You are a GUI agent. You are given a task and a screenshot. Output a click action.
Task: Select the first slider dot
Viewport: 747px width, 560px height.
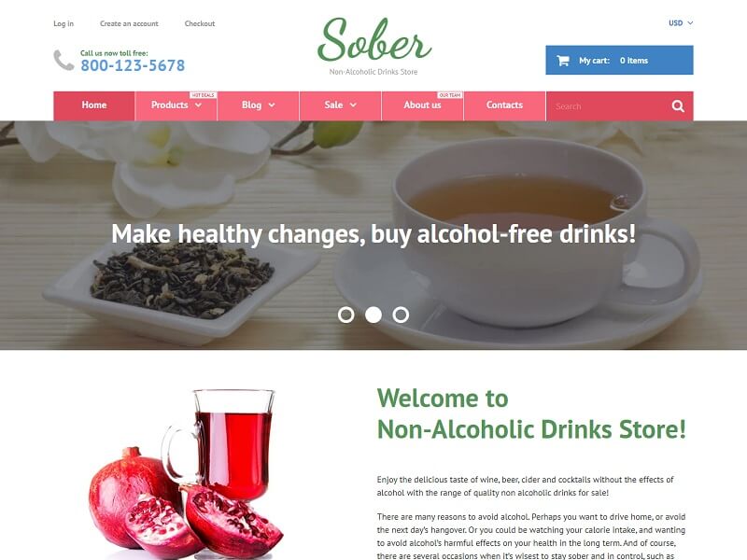345,315
